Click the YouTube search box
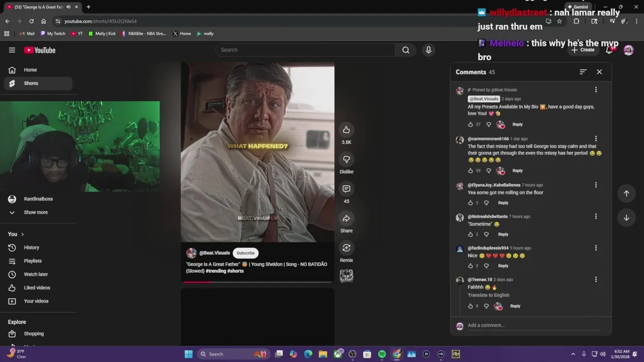Screen dimensions: 644x362 [306, 50]
